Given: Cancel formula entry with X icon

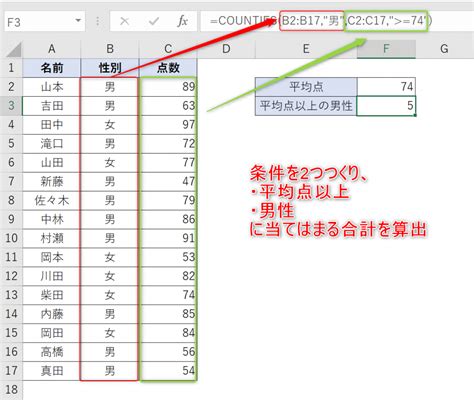Looking at the screenshot, I should click(124, 22).
